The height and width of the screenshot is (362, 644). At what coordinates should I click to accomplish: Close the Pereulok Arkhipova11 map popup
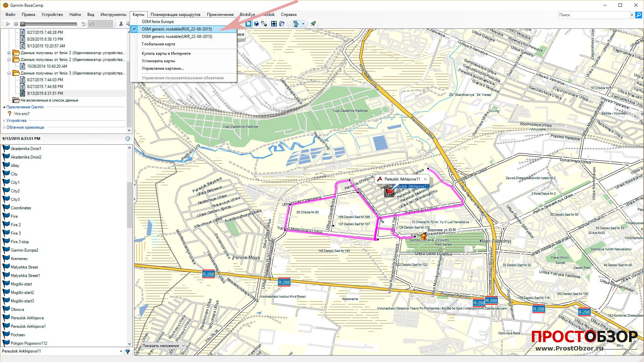[425, 179]
